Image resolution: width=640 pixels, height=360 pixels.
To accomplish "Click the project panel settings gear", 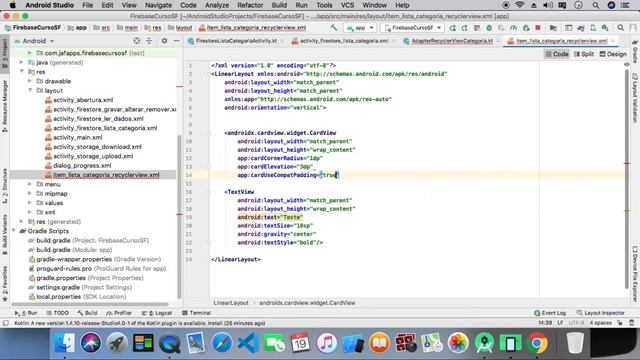I will pyautogui.click(x=164, y=41).
